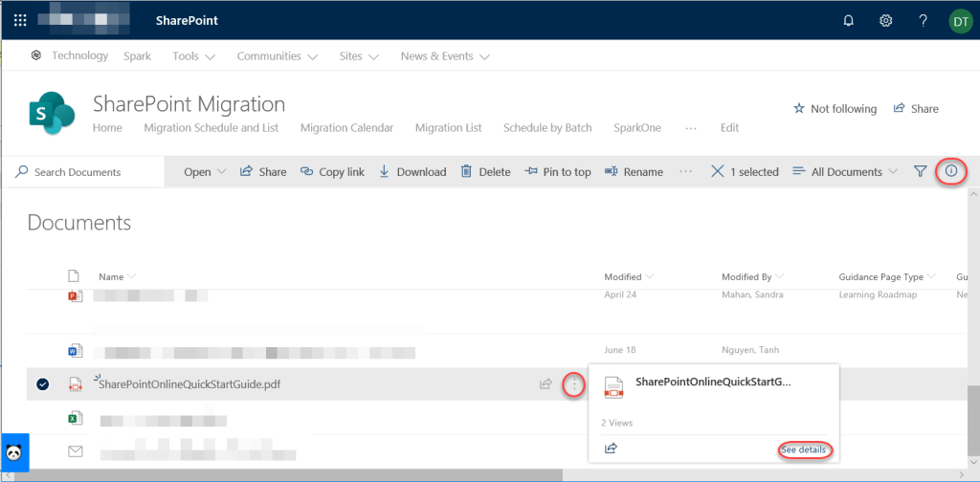Open Modified column header menu

click(629, 276)
